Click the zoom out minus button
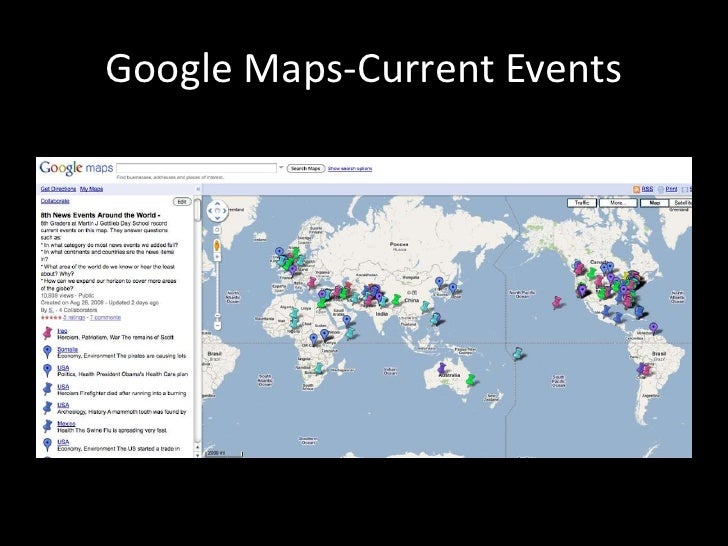 coord(217,326)
